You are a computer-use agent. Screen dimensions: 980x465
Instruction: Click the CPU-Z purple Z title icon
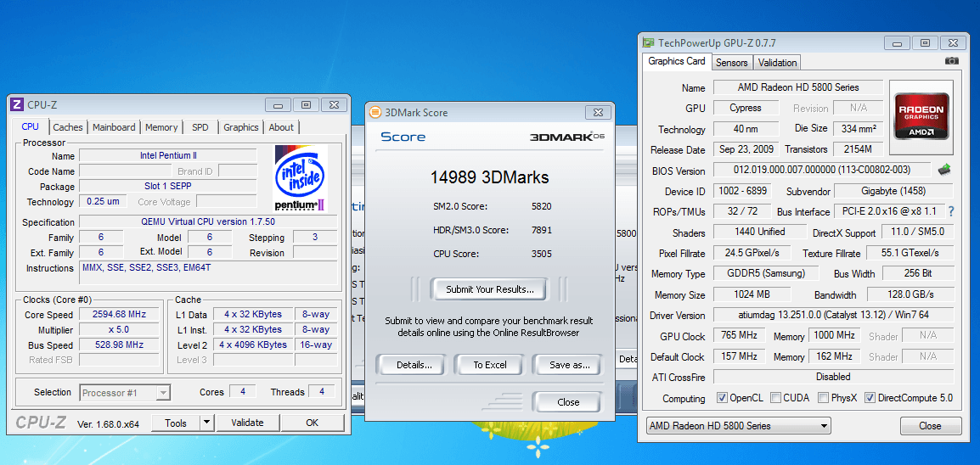[17, 105]
